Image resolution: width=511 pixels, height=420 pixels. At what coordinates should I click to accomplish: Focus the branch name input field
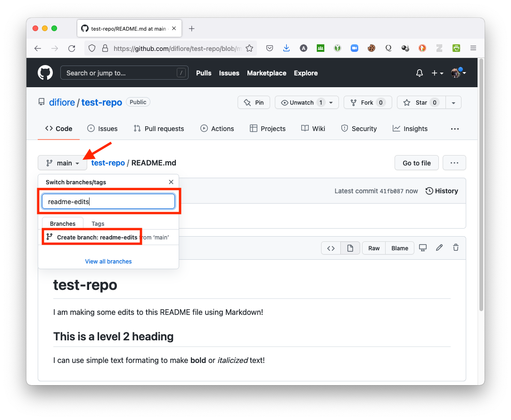pyautogui.click(x=108, y=202)
